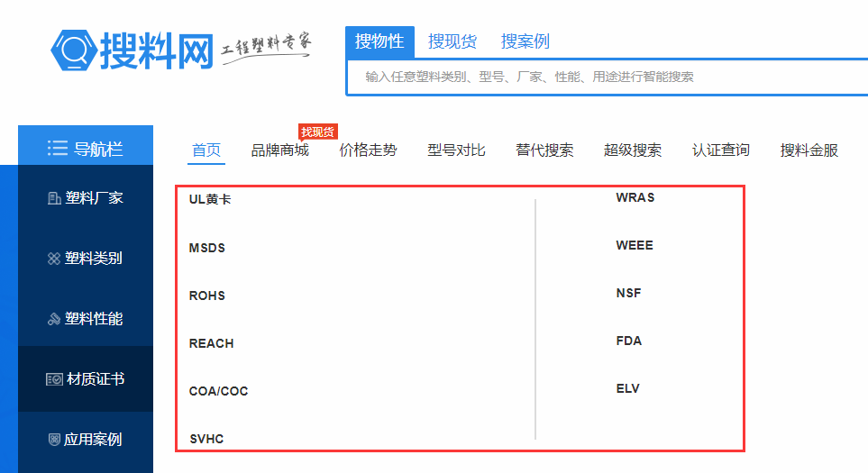Image resolution: width=868 pixels, height=473 pixels.
Task: Go to 型号对比 in navigation
Action: [456, 150]
